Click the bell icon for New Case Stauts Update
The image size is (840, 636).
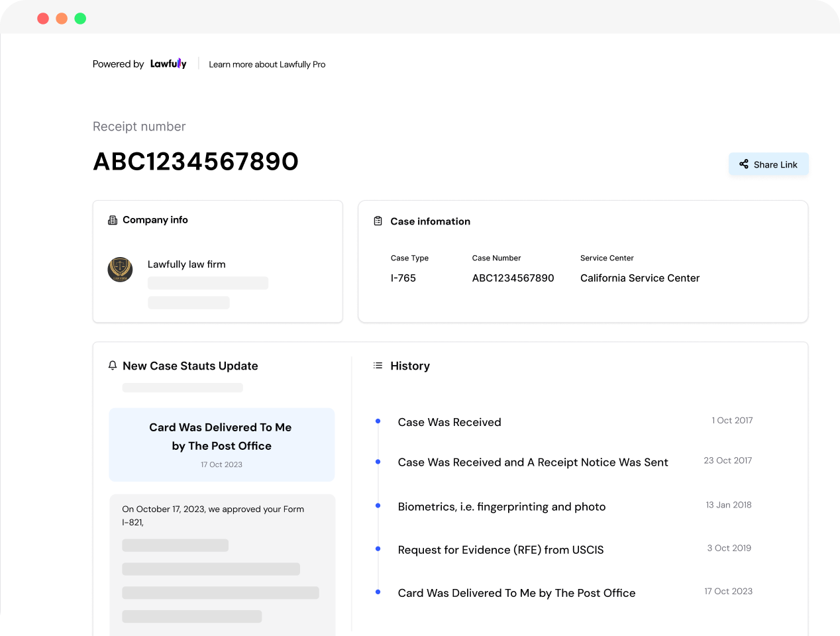coord(112,365)
